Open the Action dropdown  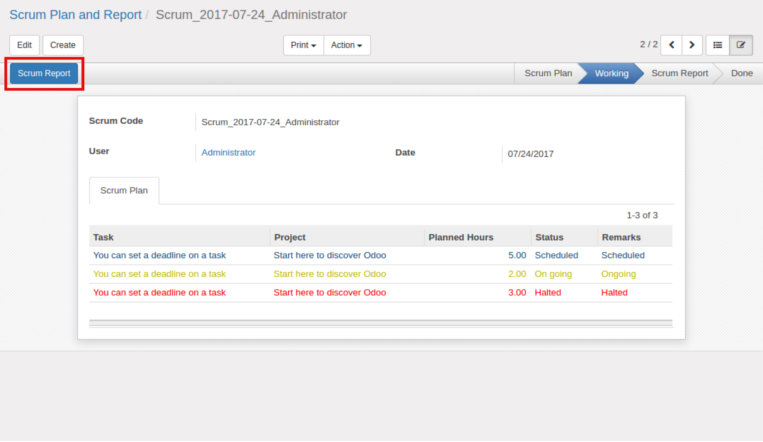tap(346, 45)
